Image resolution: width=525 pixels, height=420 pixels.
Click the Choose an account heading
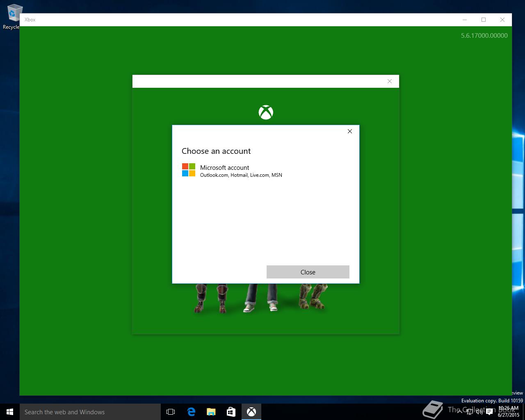tap(216, 151)
